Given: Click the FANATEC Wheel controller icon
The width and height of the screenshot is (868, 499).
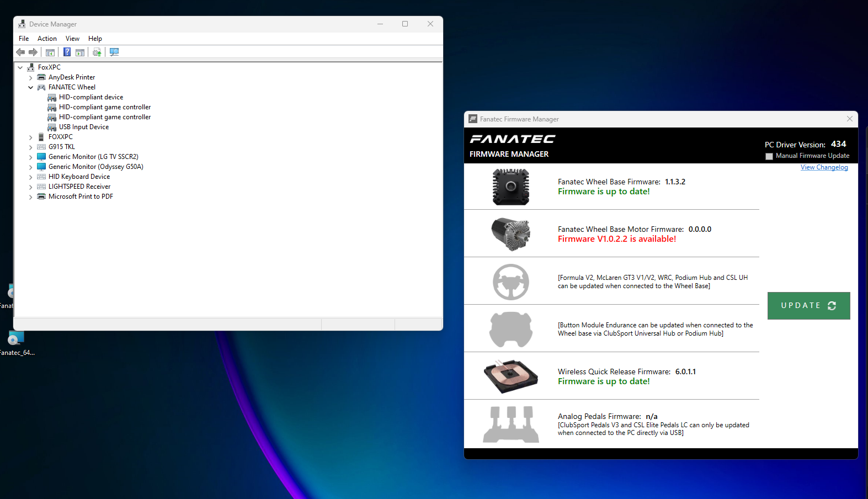Looking at the screenshot, I should pos(41,87).
